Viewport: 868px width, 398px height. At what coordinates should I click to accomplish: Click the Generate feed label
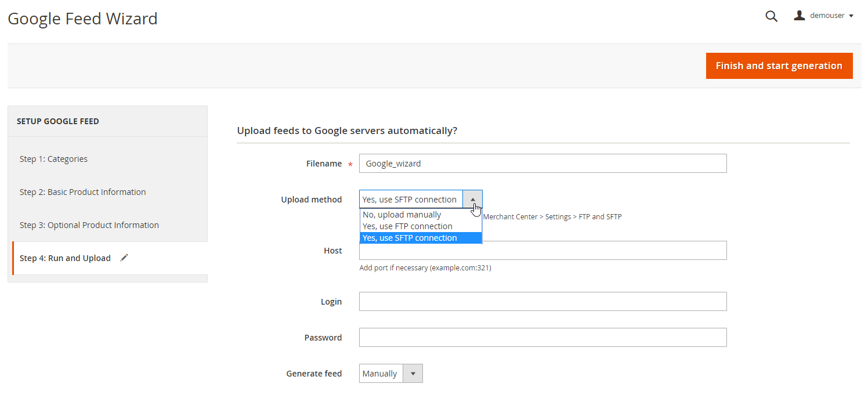(314, 374)
